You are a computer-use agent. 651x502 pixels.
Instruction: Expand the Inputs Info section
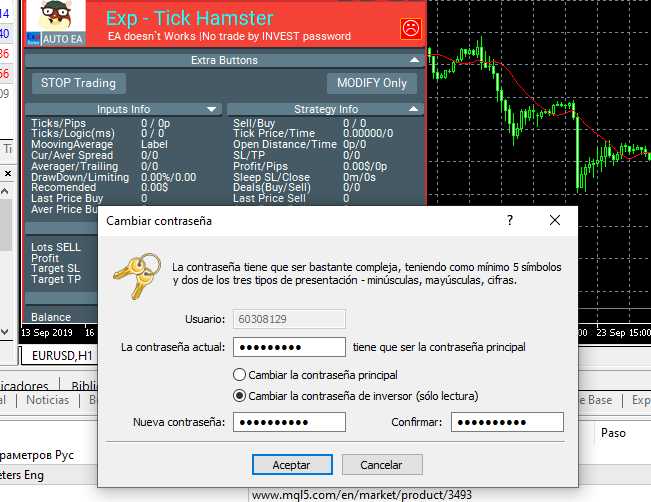click(211, 109)
